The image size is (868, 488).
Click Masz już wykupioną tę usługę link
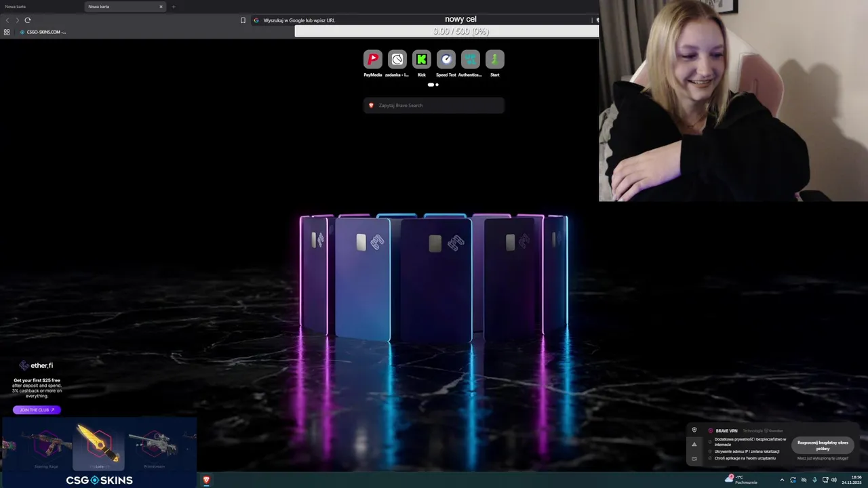click(823, 458)
